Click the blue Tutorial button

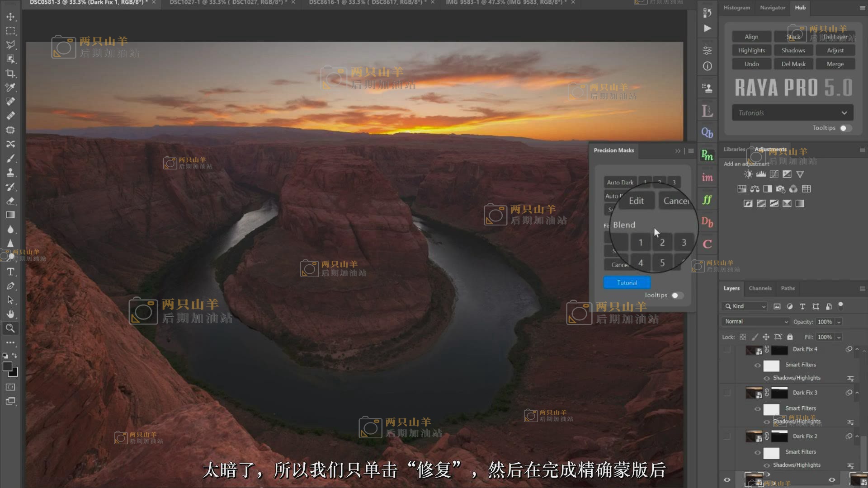coord(627,283)
